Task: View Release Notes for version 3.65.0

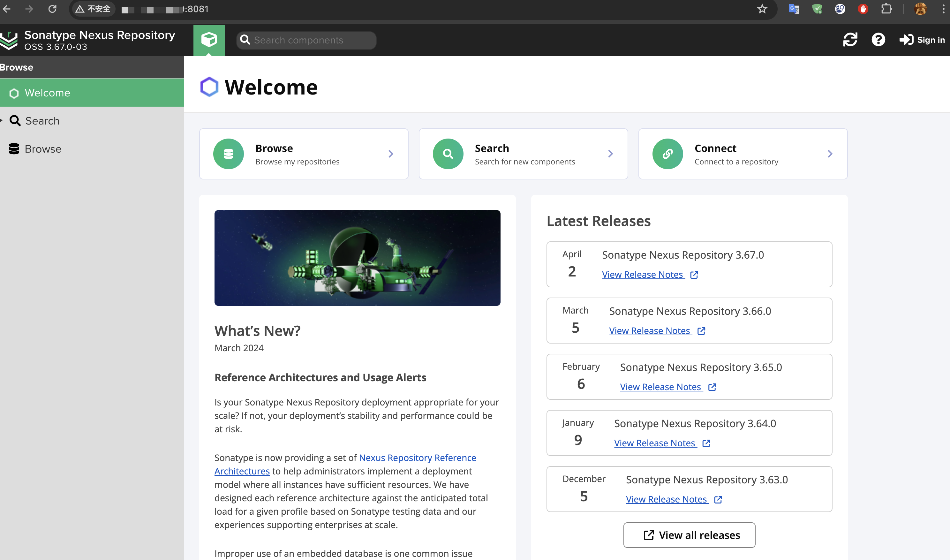Action: pyautogui.click(x=661, y=387)
